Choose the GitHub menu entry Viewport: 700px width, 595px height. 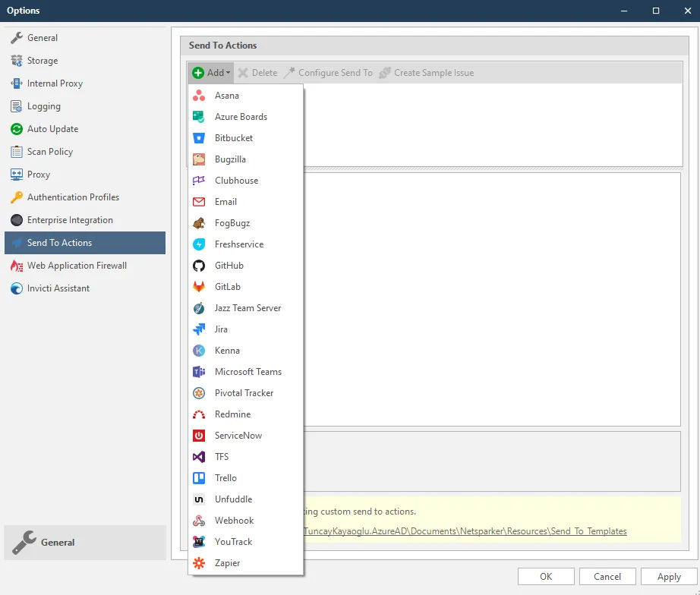(x=245, y=266)
